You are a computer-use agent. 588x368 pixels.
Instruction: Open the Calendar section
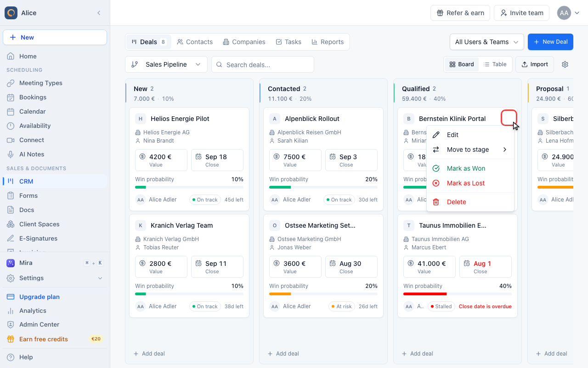(55, 111)
